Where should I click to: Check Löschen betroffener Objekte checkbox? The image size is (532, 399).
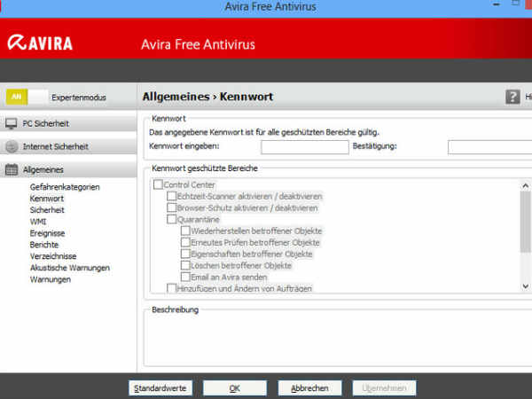(x=185, y=265)
